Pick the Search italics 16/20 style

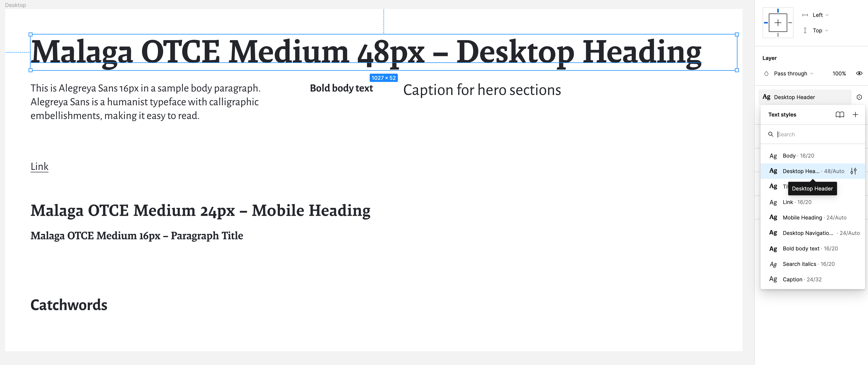point(812,264)
